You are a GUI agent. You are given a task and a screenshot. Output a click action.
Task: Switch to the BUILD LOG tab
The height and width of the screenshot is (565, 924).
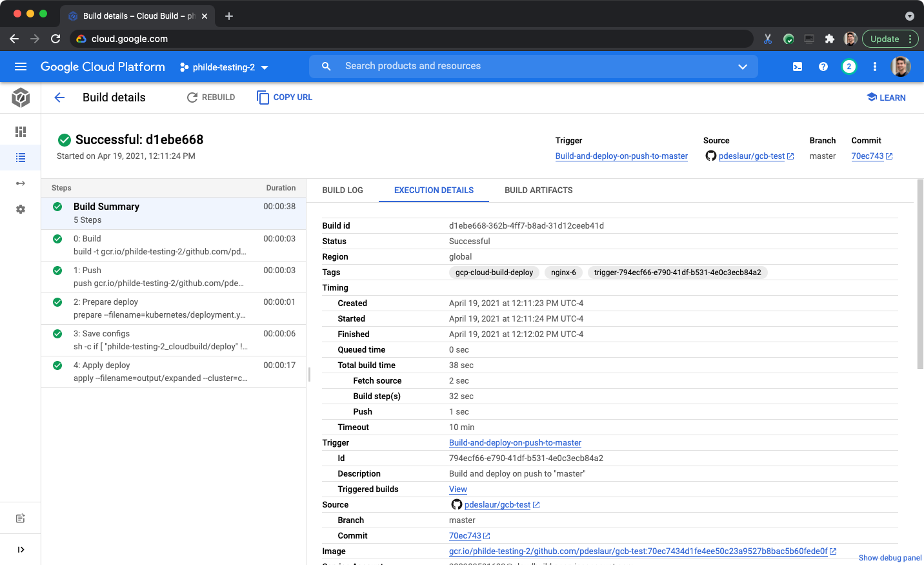[343, 190]
